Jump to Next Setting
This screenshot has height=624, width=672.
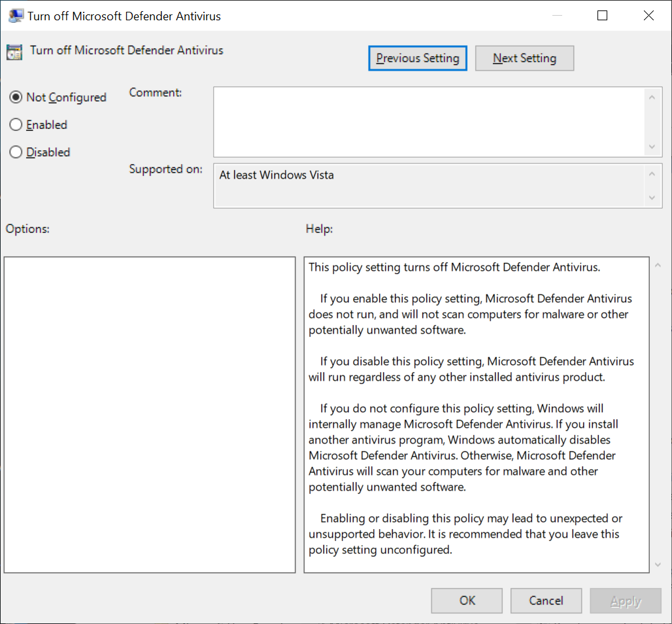pos(524,58)
